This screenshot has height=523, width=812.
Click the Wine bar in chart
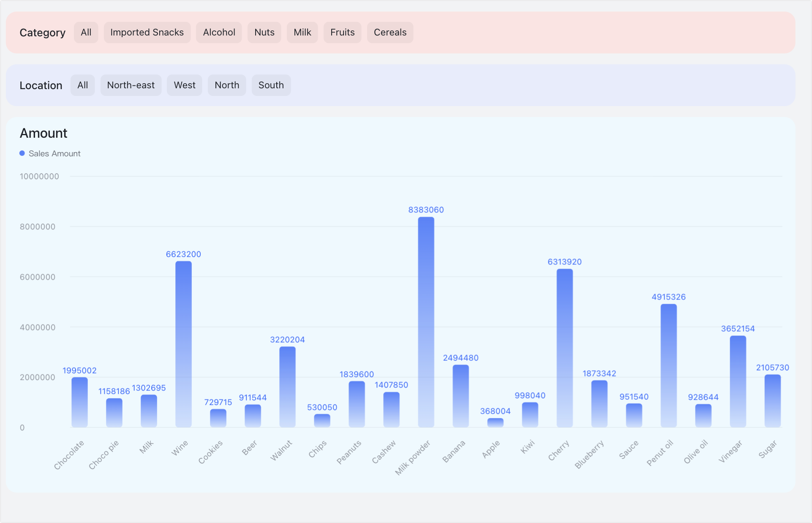(183, 344)
